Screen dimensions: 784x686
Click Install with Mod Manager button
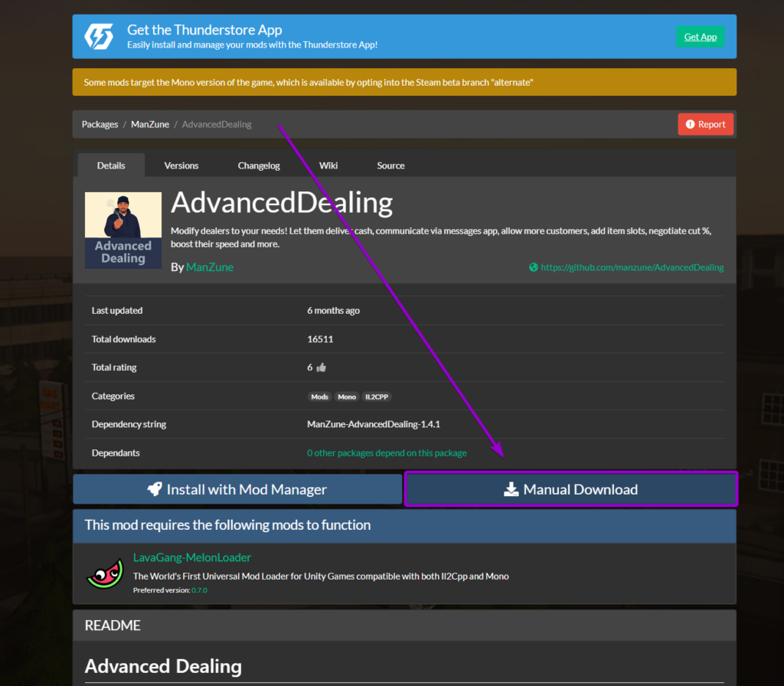[237, 489]
